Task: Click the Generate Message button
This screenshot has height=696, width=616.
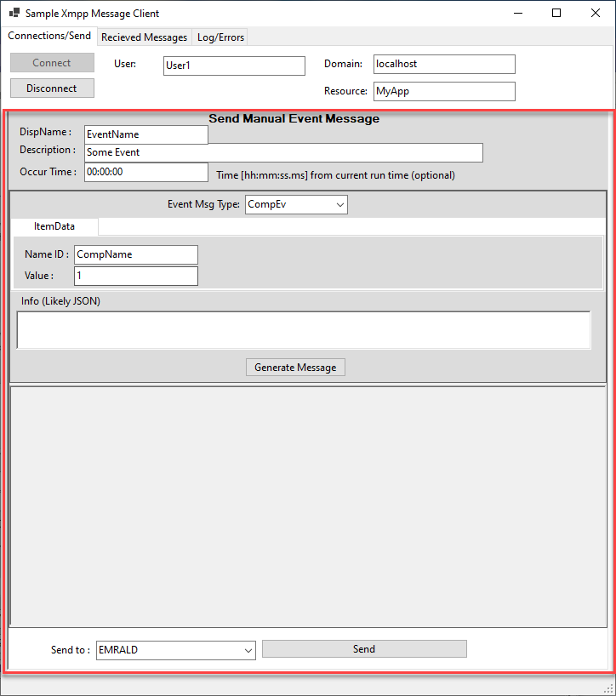Action: pos(295,368)
